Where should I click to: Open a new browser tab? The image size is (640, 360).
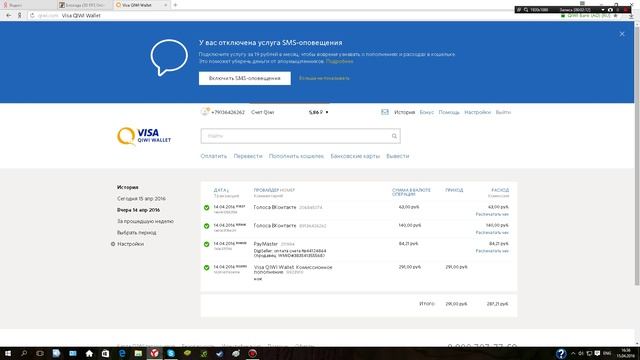coord(176,5)
